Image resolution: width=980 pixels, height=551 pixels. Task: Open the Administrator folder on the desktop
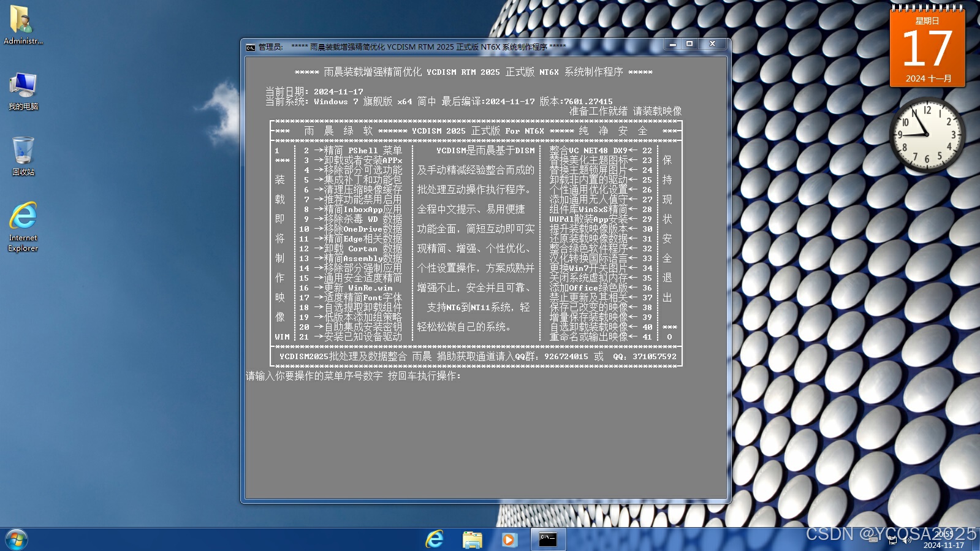click(x=23, y=25)
